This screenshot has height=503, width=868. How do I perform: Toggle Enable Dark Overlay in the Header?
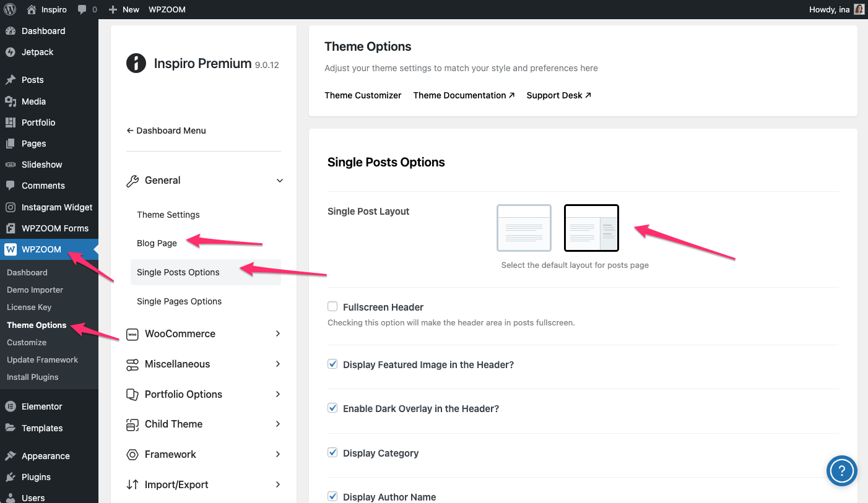pyautogui.click(x=332, y=408)
